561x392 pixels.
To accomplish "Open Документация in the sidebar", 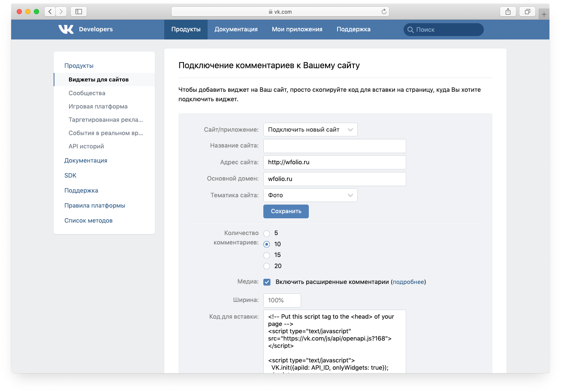I will (86, 160).
